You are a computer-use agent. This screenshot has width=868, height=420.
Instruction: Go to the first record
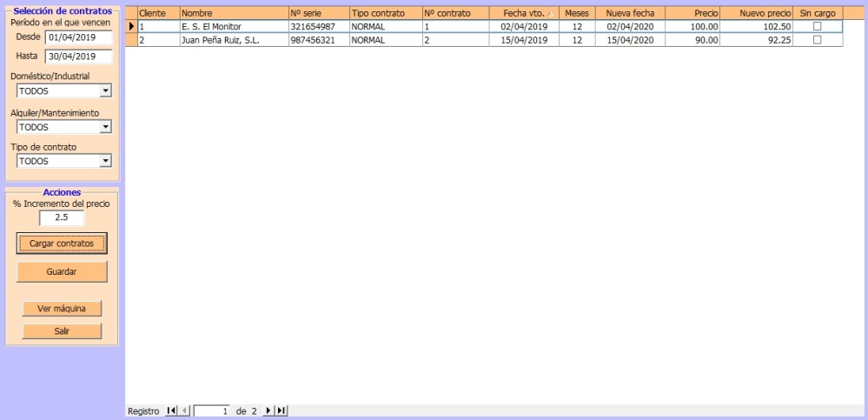click(x=171, y=410)
